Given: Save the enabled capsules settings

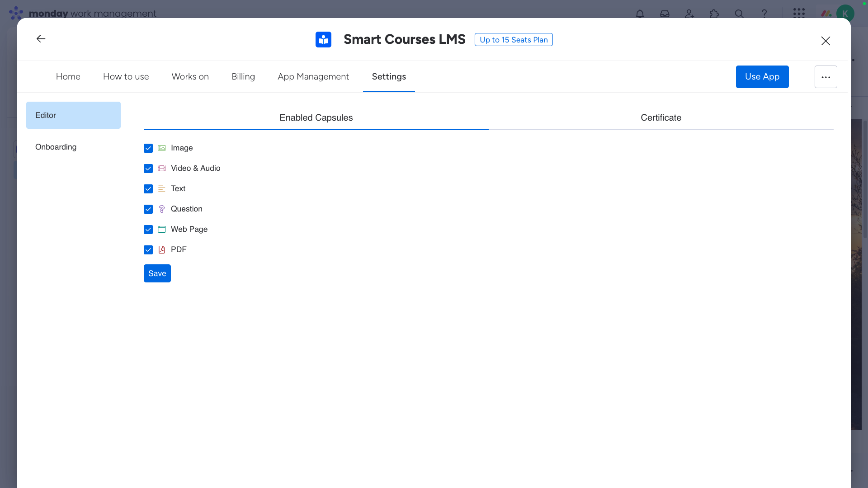Looking at the screenshot, I should click(157, 273).
